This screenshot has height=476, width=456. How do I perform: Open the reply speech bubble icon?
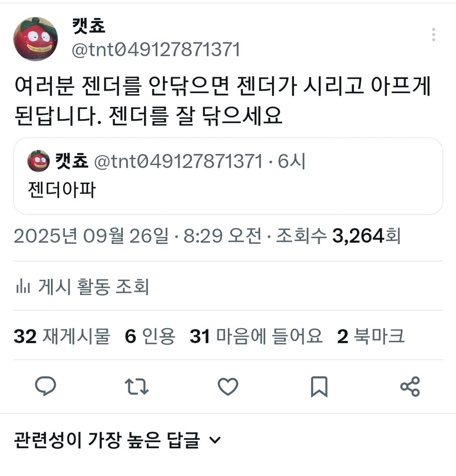(x=46, y=386)
